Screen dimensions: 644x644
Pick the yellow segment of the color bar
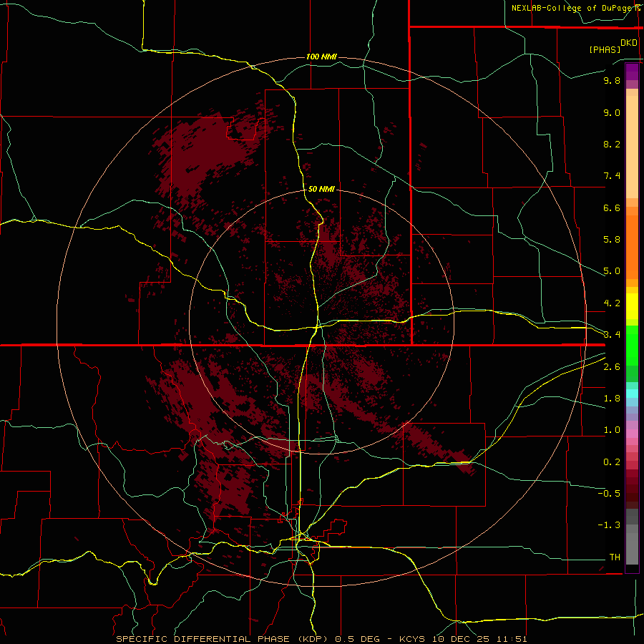coord(632,306)
